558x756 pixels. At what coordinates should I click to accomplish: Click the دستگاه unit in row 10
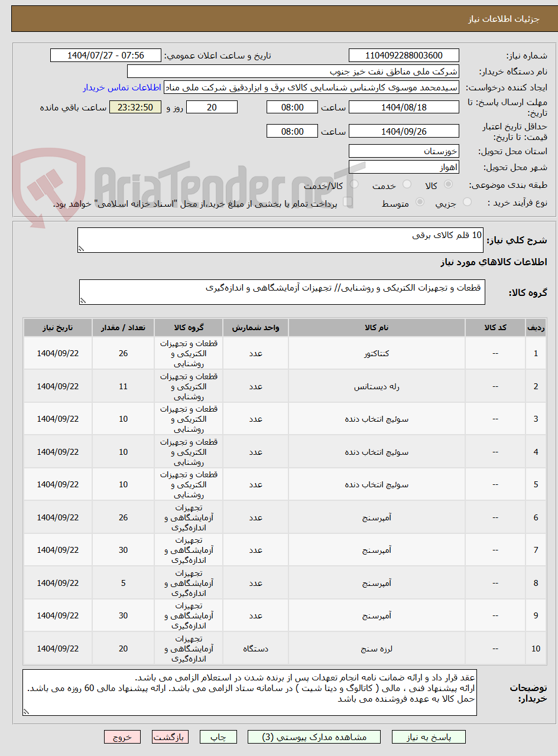pos(255,649)
